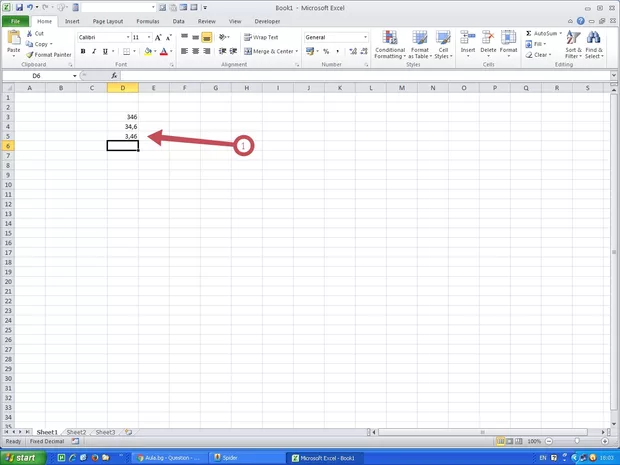Image resolution: width=620 pixels, height=465 pixels.
Task: Open the Spider taskbar item
Action: pos(246,458)
